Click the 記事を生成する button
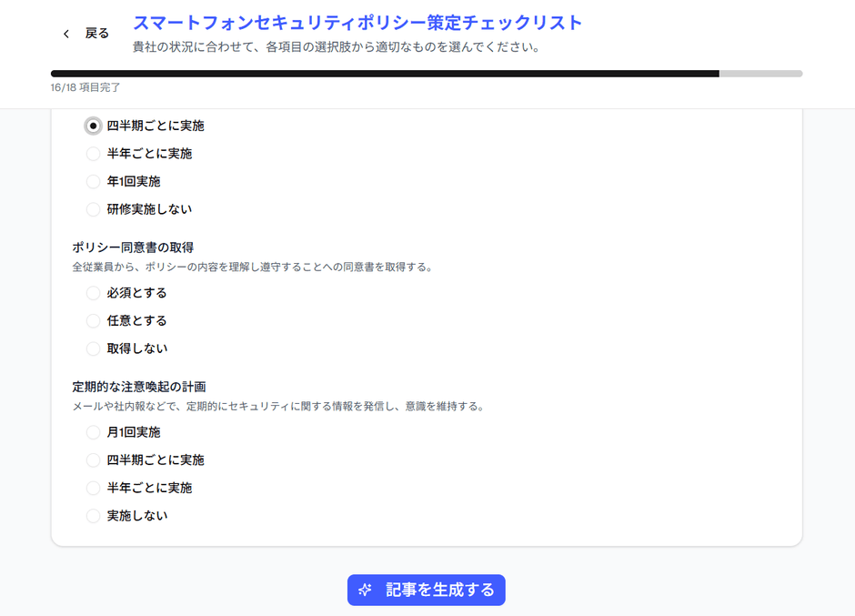The height and width of the screenshot is (616, 855). tap(426, 590)
